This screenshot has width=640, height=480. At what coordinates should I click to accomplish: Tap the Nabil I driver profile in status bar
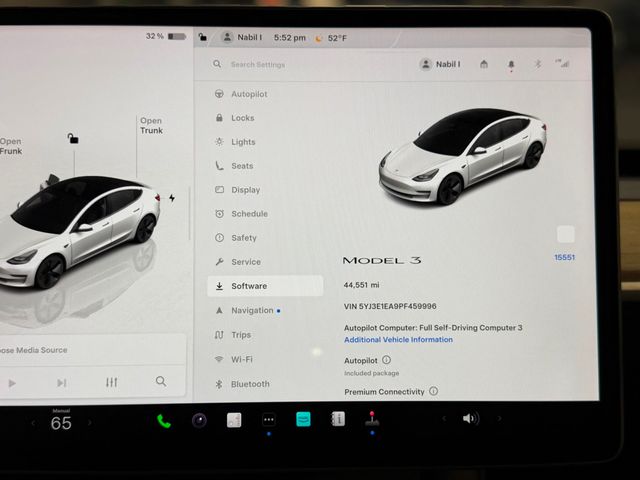(x=242, y=38)
